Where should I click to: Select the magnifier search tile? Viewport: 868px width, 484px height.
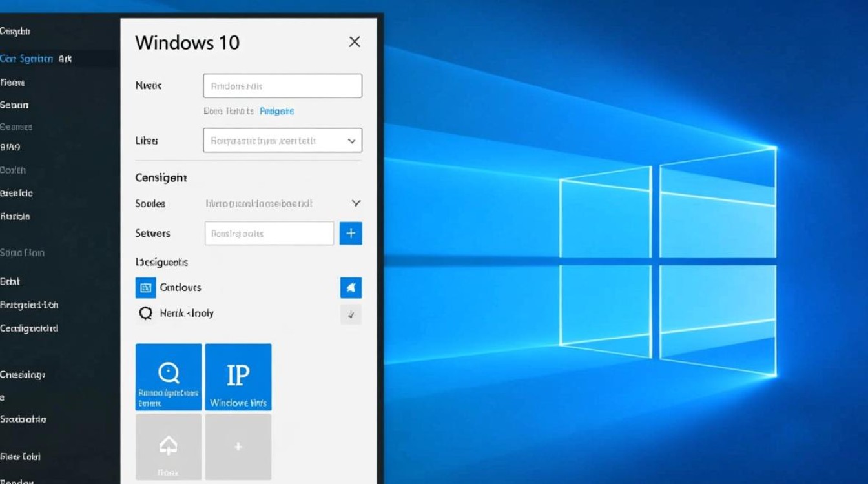coord(168,377)
